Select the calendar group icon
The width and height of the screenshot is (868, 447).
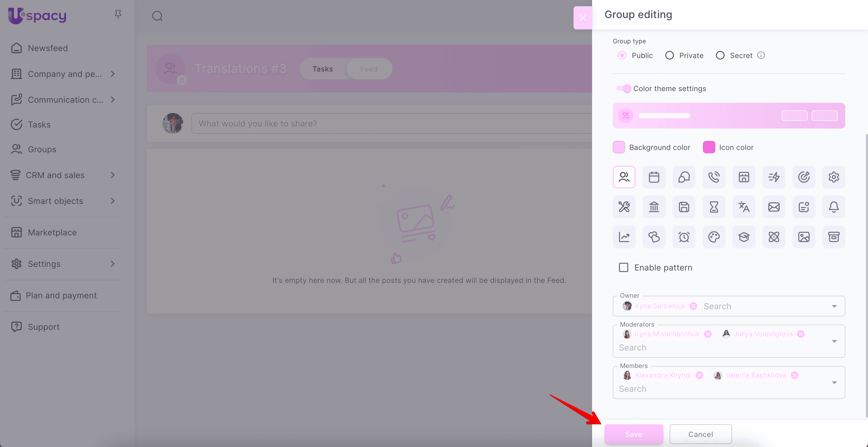click(654, 177)
